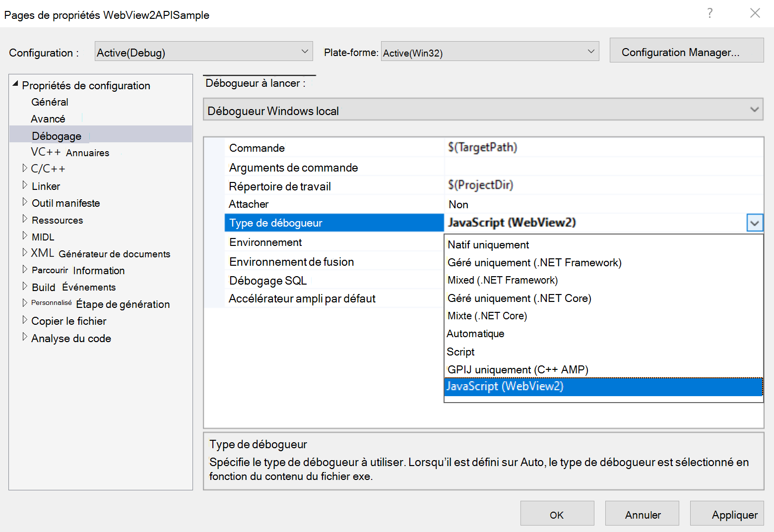The width and height of the screenshot is (774, 532).
Task: Open the Analyse du code page
Action: 71,338
